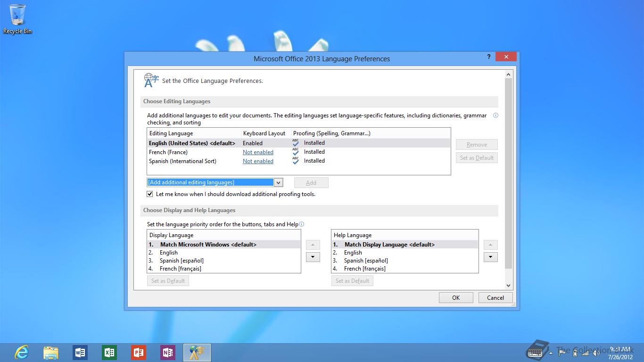Click Set as Default under Display Language
The width and height of the screenshot is (644, 362).
point(168,281)
